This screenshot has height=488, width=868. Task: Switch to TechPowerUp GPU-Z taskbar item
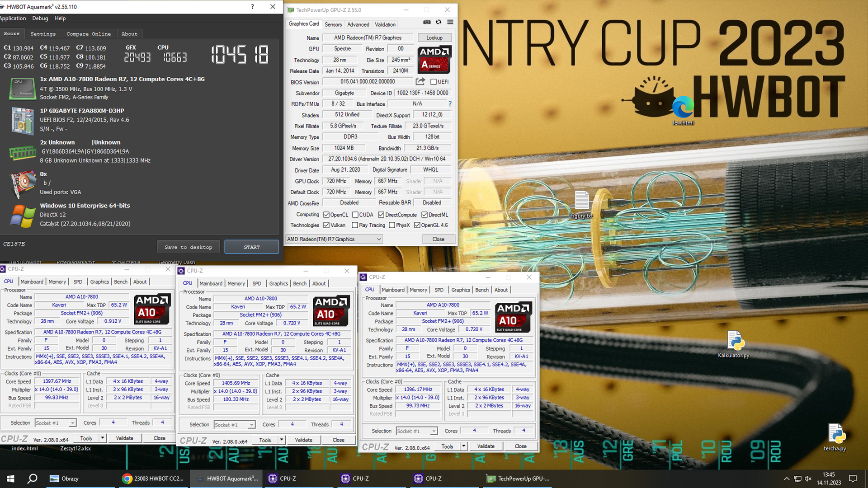[x=518, y=479]
